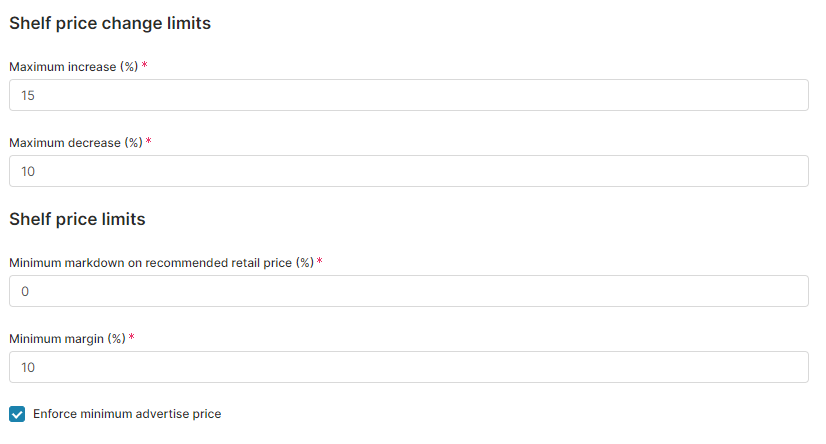This screenshot has width=826, height=444.
Task: Click the 'Minimum margin (%)' field label
Action: pyautogui.click(x=67, y=338)
